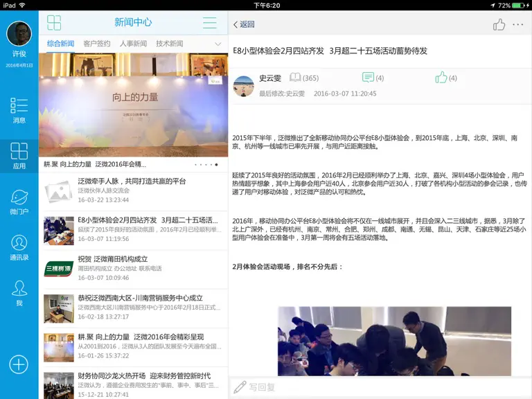Expand the news category chevron dropdown
532x399 pixels.
[218, 44]
